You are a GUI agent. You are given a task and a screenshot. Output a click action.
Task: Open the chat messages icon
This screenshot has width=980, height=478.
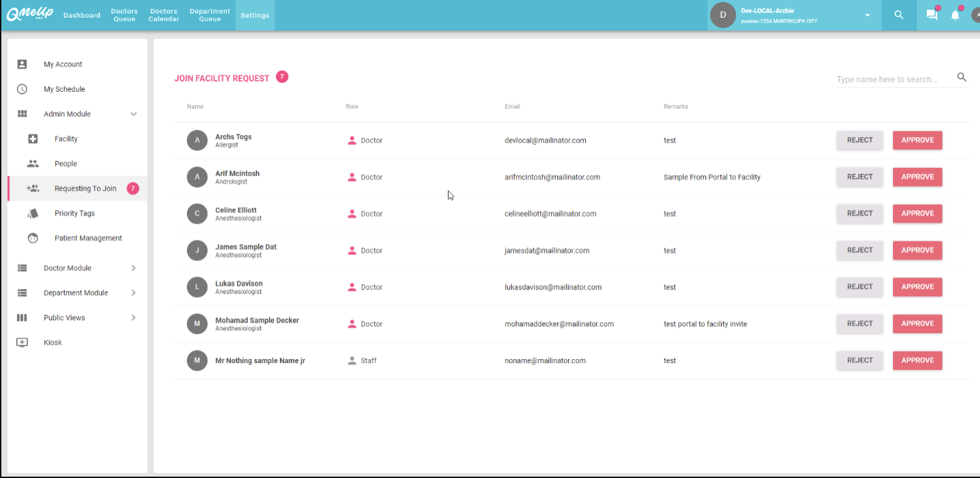pyautogui.click(x=932, y=15)
